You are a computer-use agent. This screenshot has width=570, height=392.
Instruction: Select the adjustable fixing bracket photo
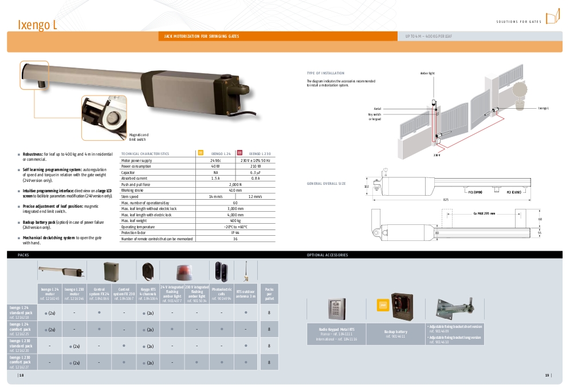point(455,308)
